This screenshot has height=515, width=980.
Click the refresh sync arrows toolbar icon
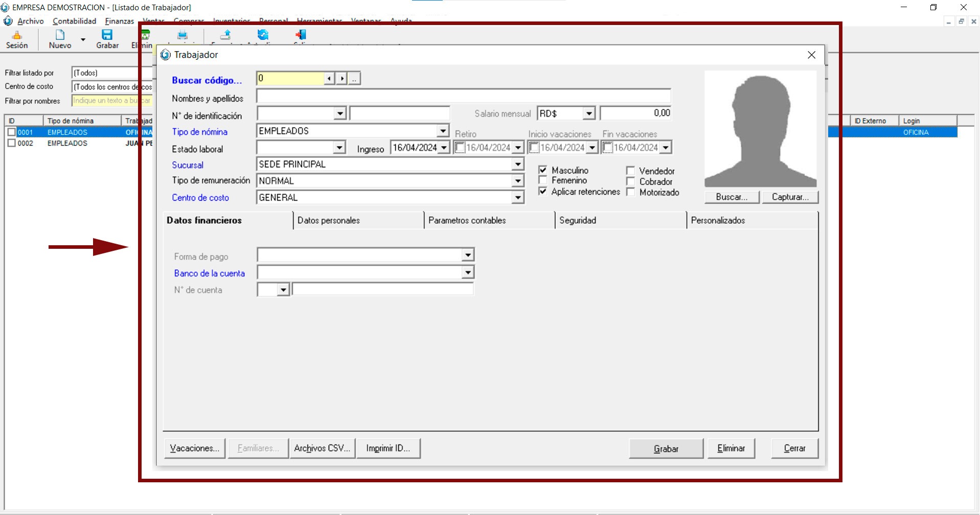pyautogui.click(x=263, y=35)
